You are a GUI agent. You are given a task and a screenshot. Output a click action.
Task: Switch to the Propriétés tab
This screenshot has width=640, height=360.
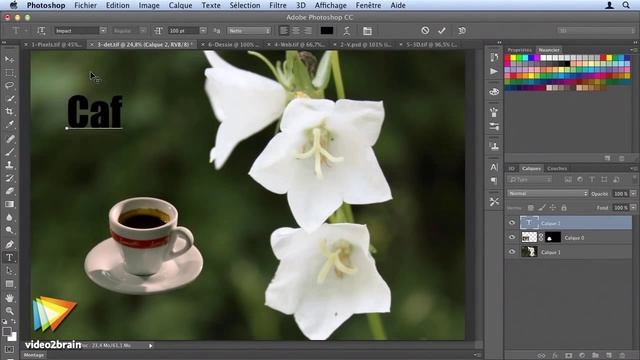coord(520,50)
